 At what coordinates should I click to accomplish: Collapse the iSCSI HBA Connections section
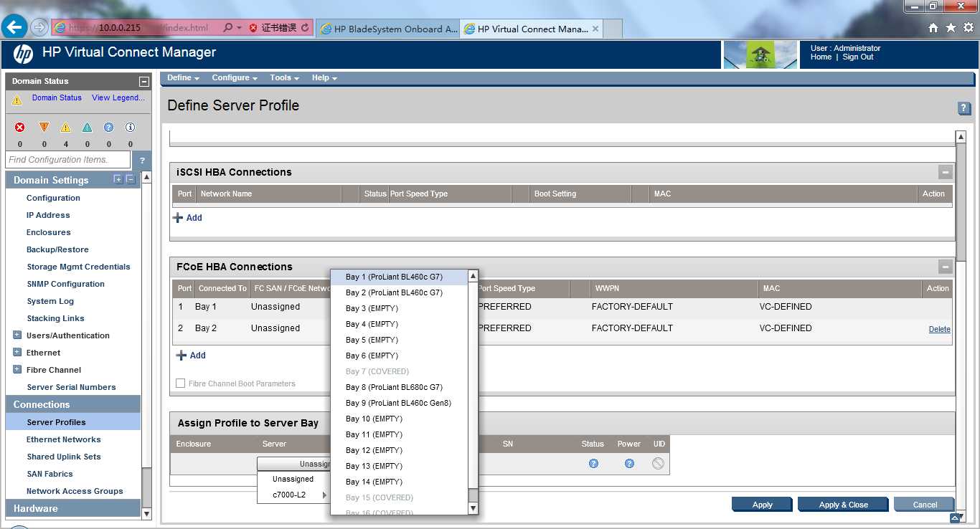(946, 172)
